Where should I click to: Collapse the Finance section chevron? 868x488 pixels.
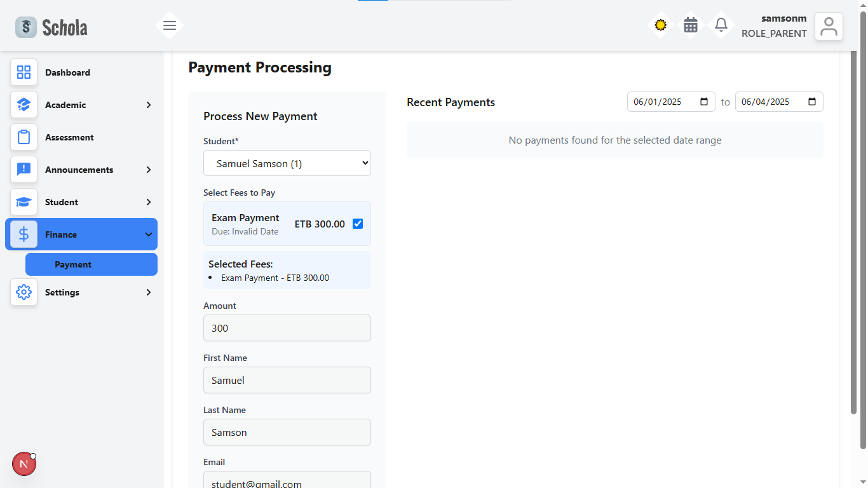(148, 234)
